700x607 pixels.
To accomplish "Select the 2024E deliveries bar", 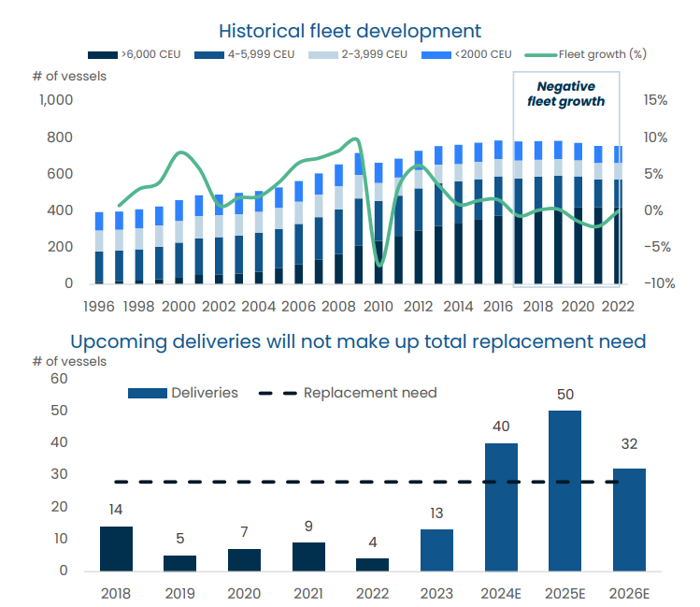I will coord(501,507).
